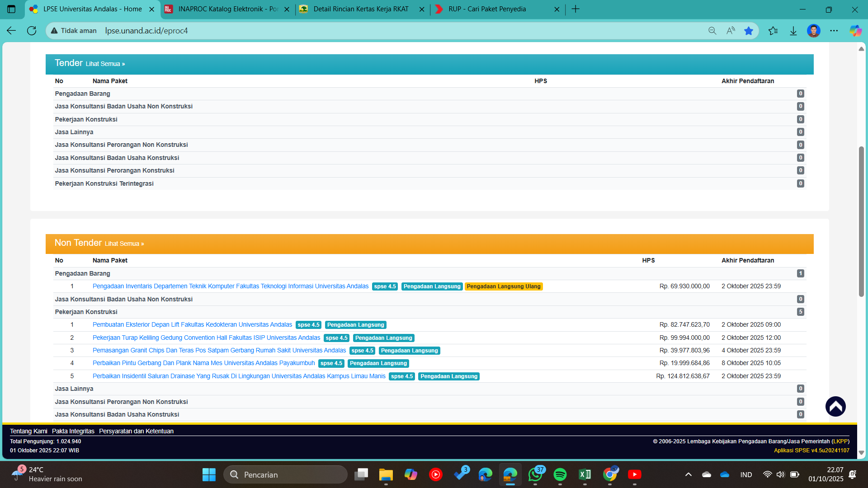The height and width of the screenshot is (488, 868).
Task: Open the browser downloads icon
Action: pyautogui.click(x=793, y=31)
